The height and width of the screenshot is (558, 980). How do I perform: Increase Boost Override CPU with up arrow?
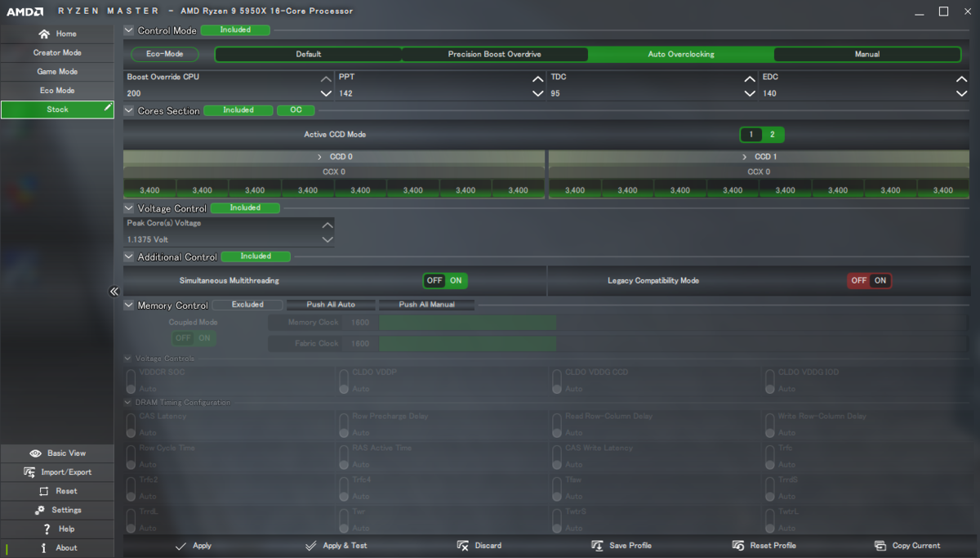(x=326, y=79)
